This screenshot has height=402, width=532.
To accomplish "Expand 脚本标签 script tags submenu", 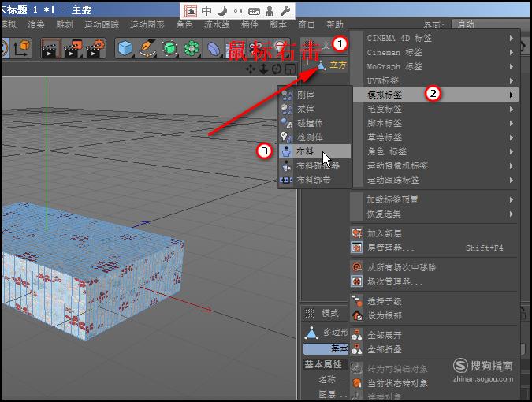I will click(434, 123).
